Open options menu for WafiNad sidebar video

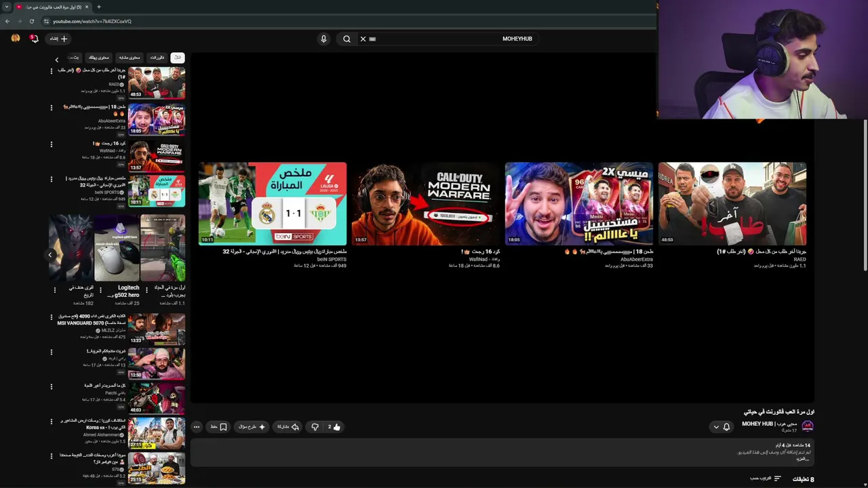coord(51,144)
